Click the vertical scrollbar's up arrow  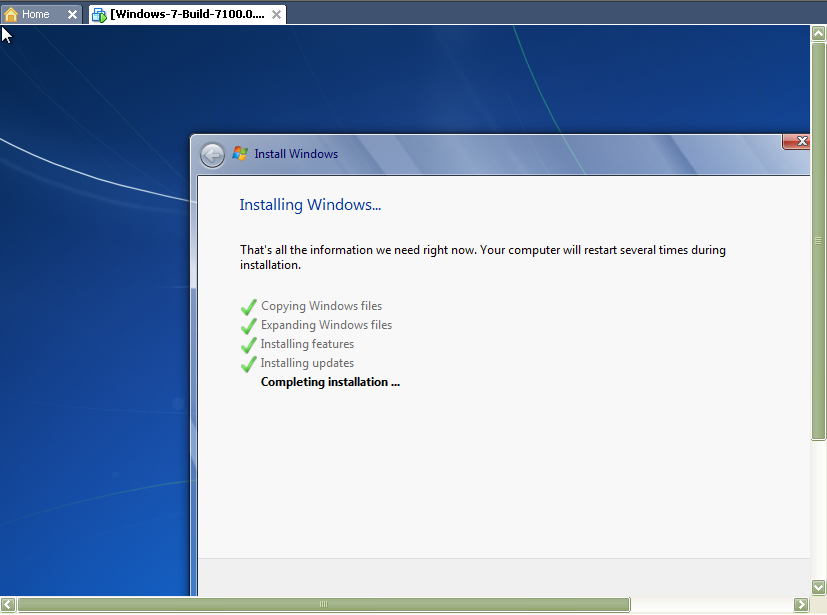[x=819, y=33]
